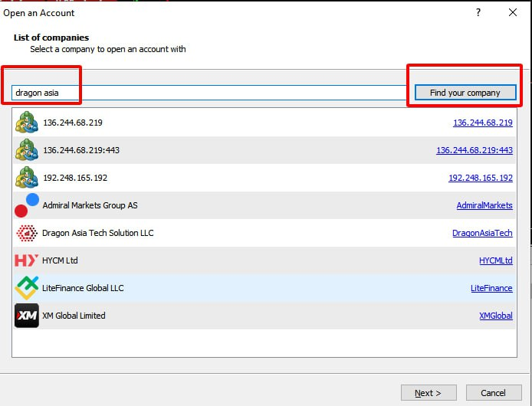
Task: Select the 136.244.68.219:443 company name
Action: [81, 150]
